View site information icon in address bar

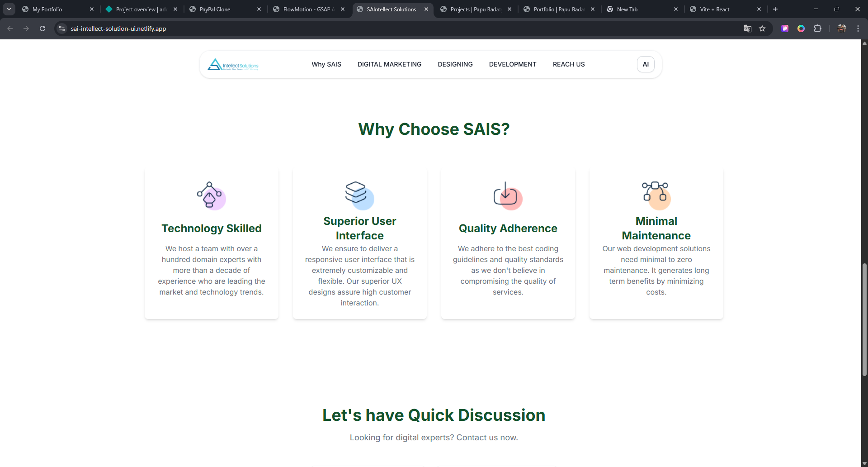pyautogui.click(x=62, y=29)
